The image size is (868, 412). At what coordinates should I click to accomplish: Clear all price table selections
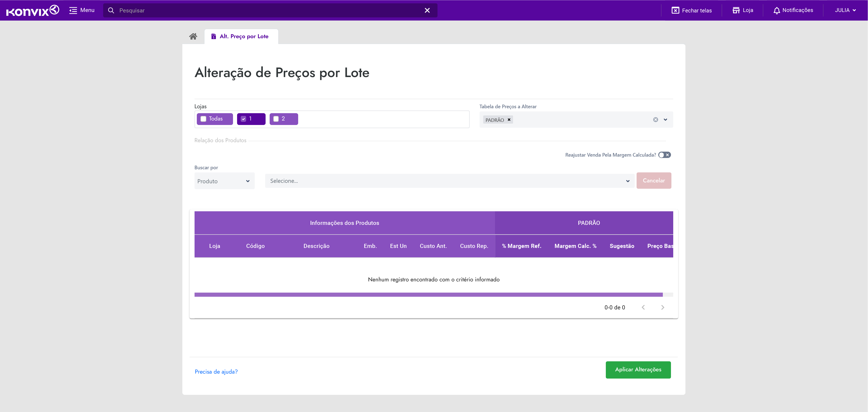(x=655, y=120)
